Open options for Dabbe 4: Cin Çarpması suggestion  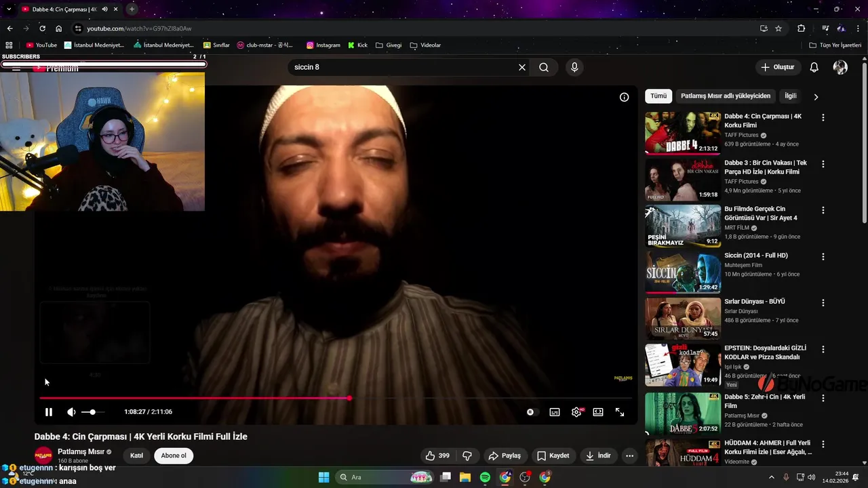pyautogui.click(x=823, y=117)
